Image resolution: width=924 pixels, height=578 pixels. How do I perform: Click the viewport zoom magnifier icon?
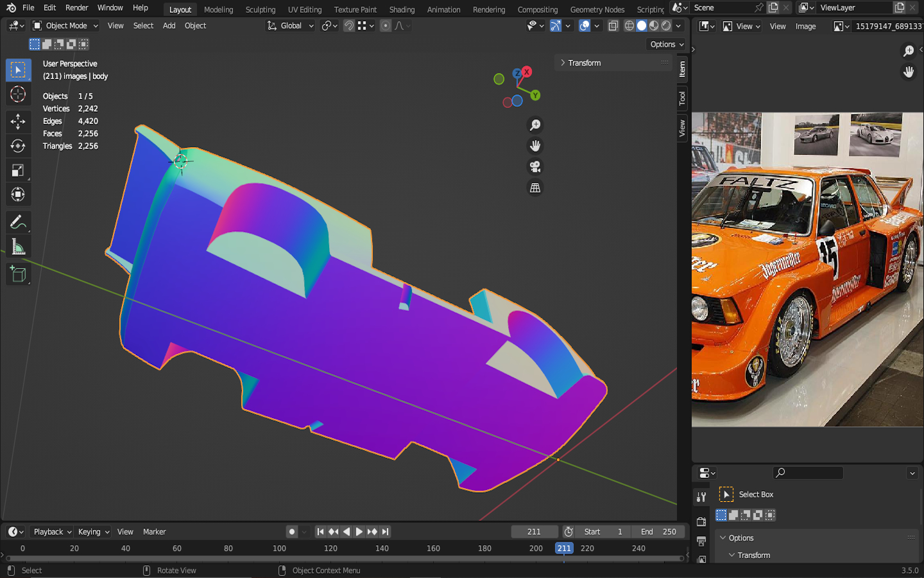click(x=535, y=125)
